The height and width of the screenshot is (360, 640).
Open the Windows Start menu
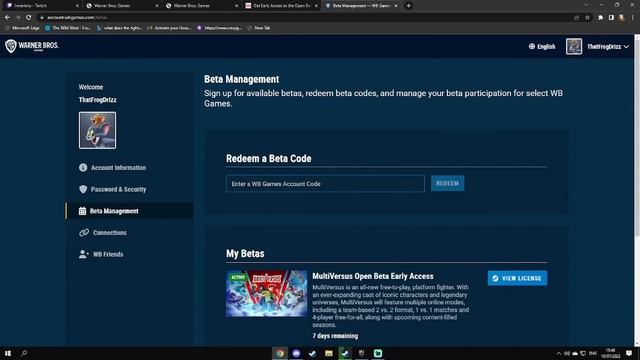pyautogui.click(x=8, y=353)
